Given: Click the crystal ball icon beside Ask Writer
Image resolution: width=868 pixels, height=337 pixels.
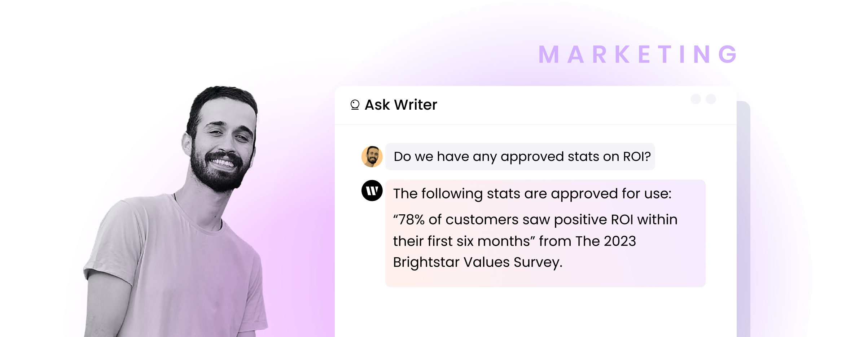Looking at the screenshot, I should coord(355,105).
